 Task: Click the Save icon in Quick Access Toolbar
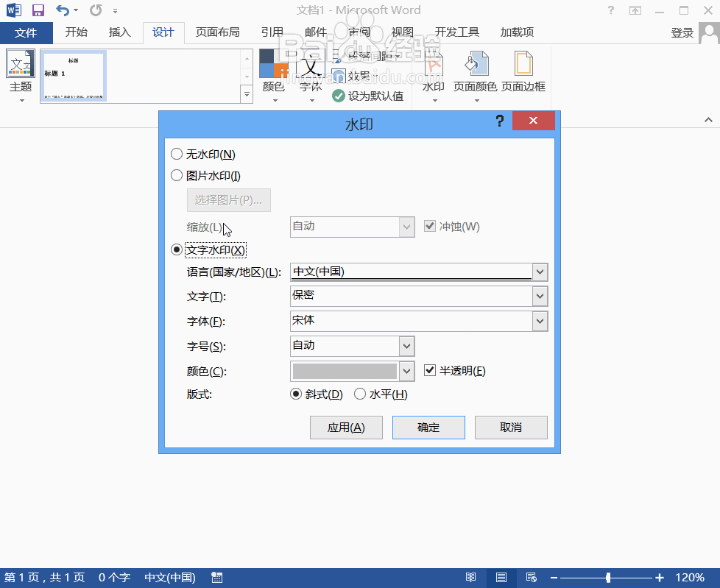37,10
